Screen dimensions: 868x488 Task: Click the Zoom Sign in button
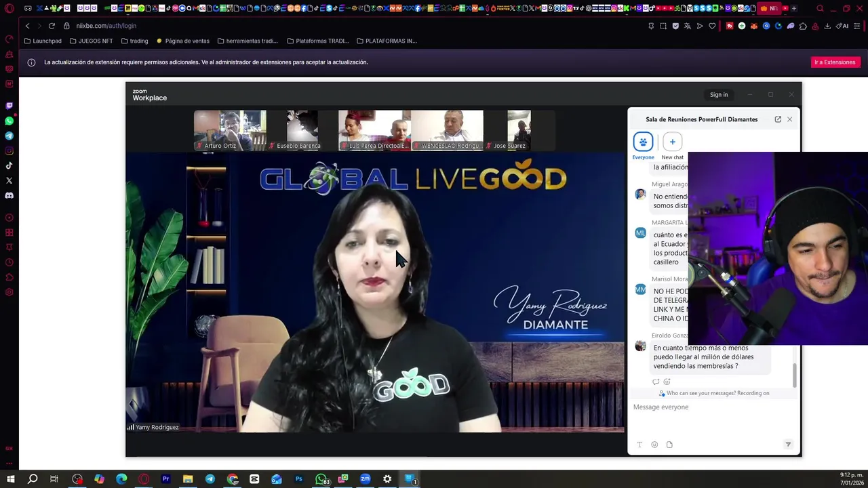[x=719, y=95]
